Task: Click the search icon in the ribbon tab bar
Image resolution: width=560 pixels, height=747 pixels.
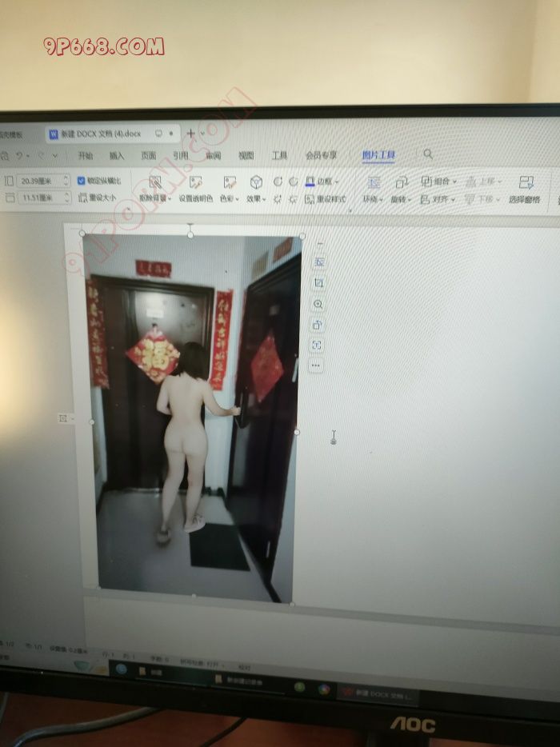Action: click(428, 154)
